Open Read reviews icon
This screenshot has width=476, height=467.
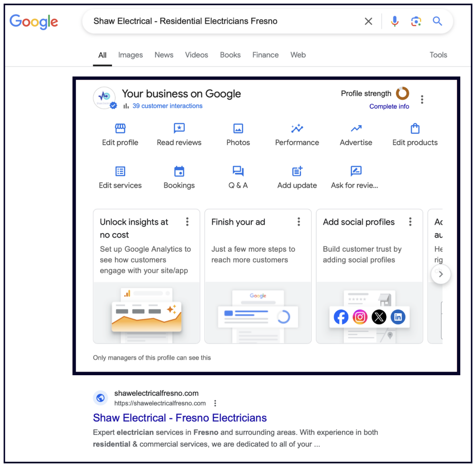tap(179, 128)
